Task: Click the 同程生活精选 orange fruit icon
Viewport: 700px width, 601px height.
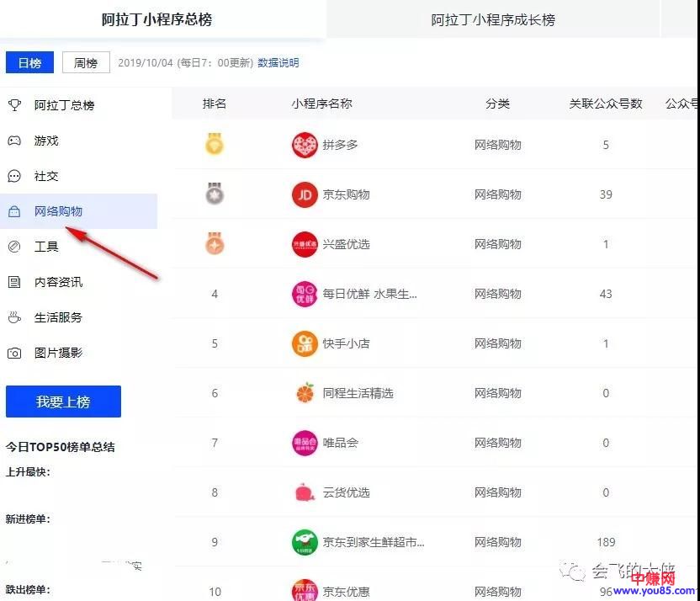Action: point(304,393)
